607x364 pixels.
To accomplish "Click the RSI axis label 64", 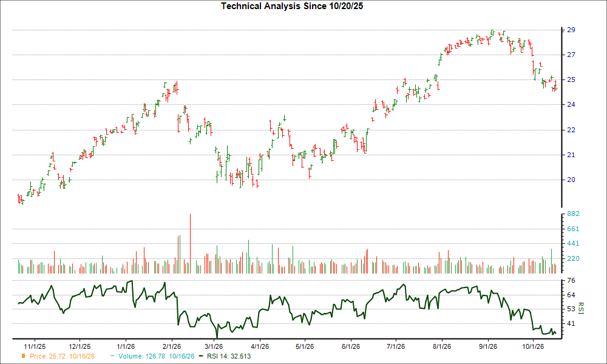I will click(x=571, y=295).
